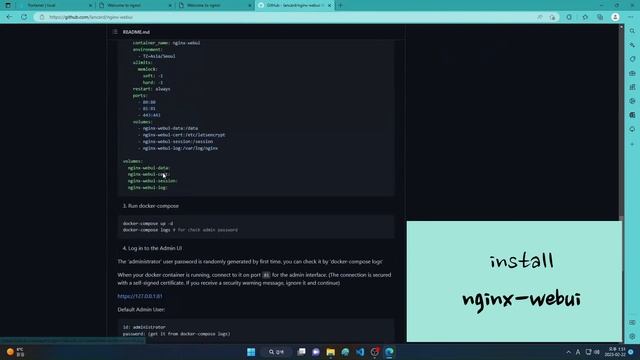The width and height of the screenshot is (640, 360).
Task: Open the Edge tab actions menu icon
Action: pyautogui.click(x=8, y=5)
